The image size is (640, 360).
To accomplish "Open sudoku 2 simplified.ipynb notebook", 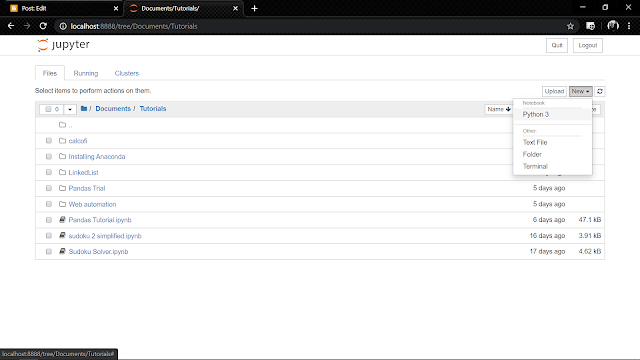I will 105,236.
